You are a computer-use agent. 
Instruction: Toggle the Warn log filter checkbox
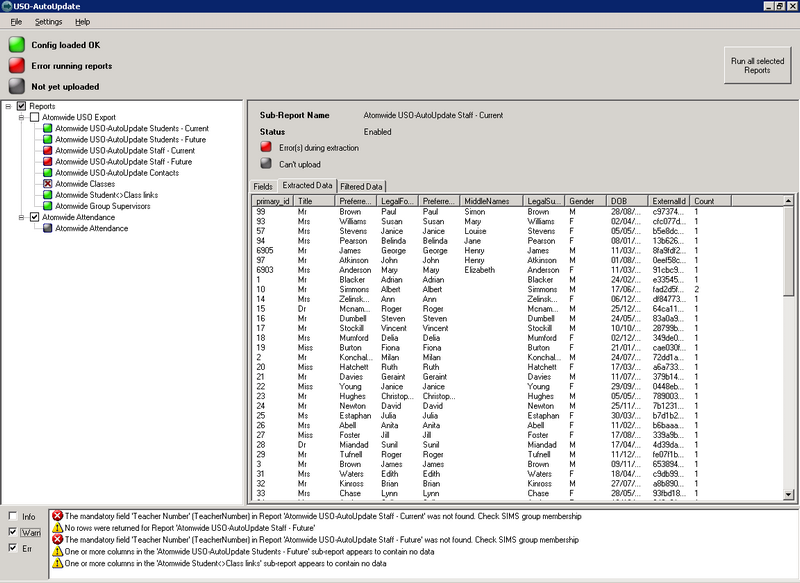click(13, 532)
